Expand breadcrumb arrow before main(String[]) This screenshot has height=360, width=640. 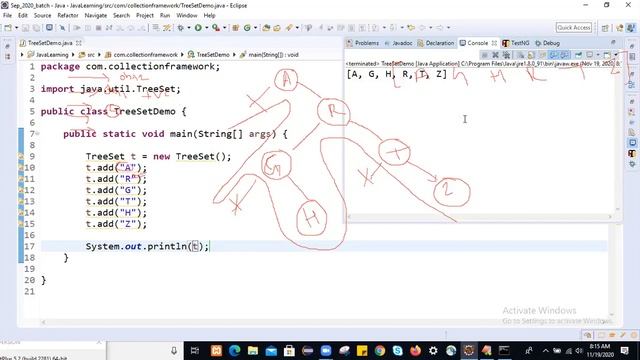pyautogui.click(x=234, y=55)
